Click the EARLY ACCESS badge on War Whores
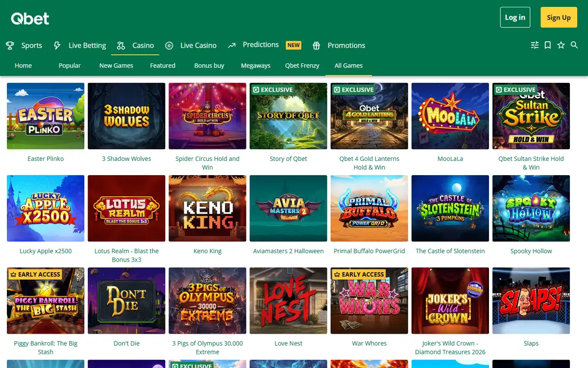 pos(359,274)
